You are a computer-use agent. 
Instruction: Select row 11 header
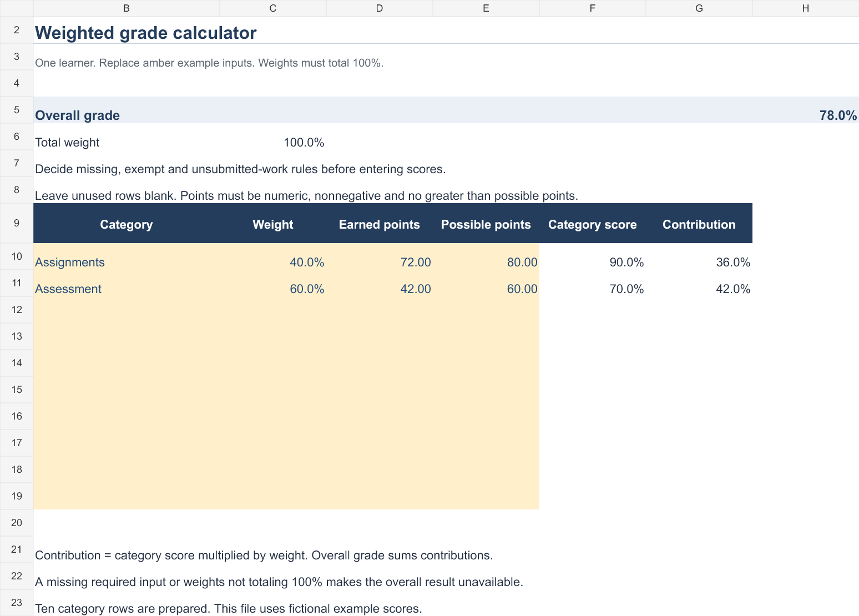pos(17,283)
